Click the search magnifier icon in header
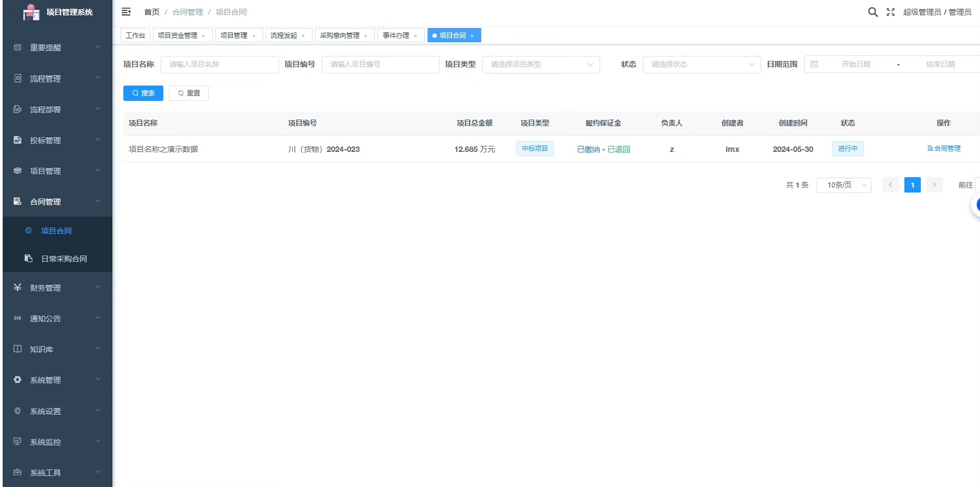This screenshot has width=980, height=487. click(x=873, y=12)
